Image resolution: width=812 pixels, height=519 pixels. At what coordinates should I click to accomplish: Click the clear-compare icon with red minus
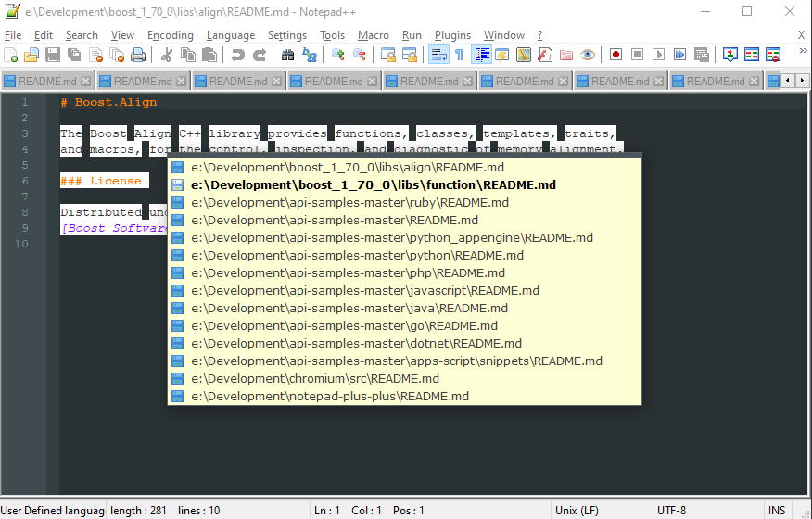773,55
